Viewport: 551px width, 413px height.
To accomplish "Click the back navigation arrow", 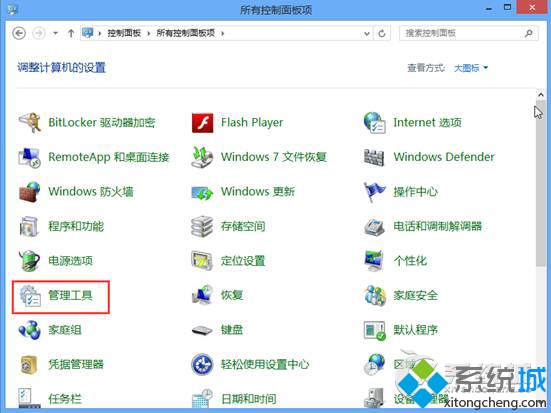I will [x=19, y=33].
